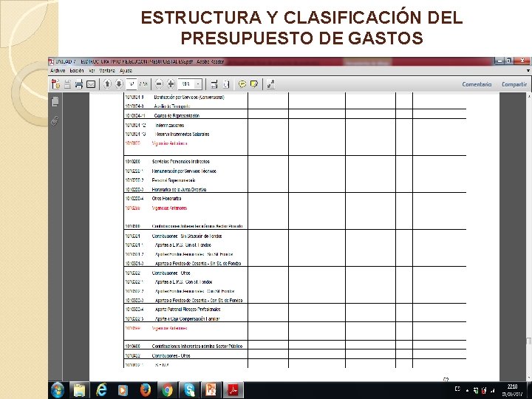This screenshot has height=399, width=532.
Task: Open Windows Media Player from the taskbar
Action: [x=123, y=390]
